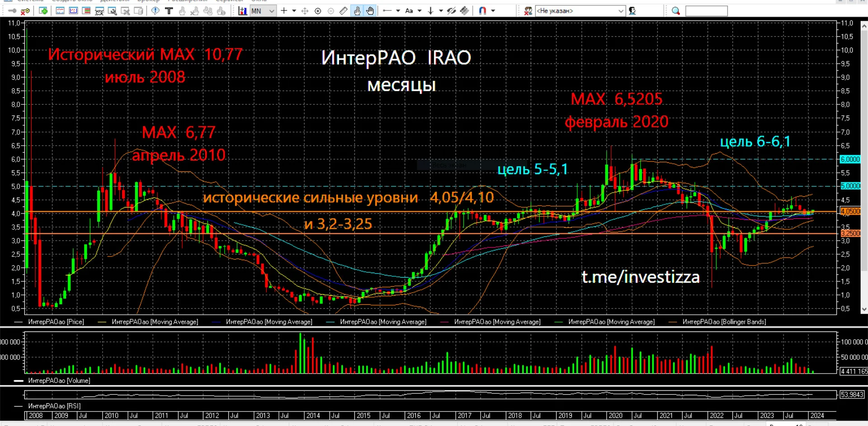Click the grey hand with clock icon

pyautogui.click(x=221, y=11)
